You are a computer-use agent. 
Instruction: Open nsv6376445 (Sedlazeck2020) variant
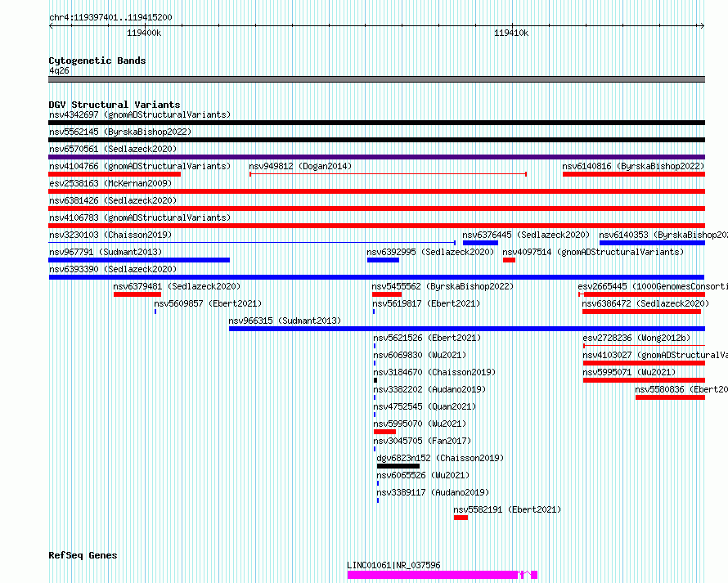coord(526,235)
